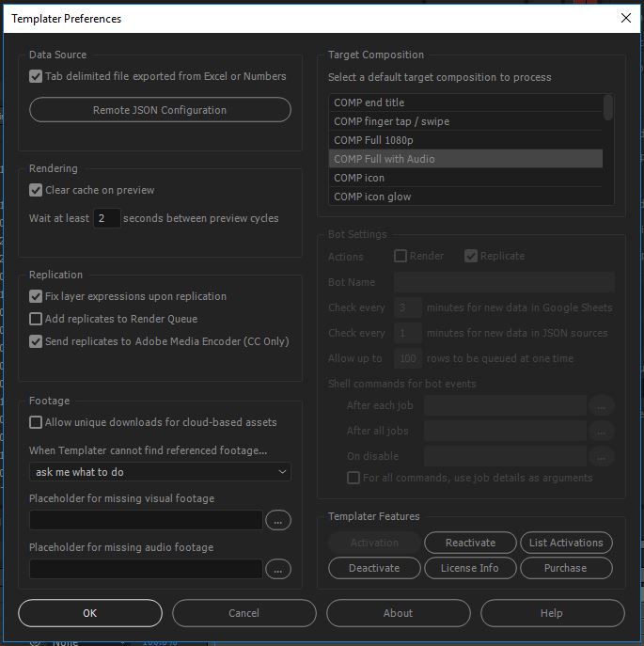Click browse button for missing audio footage placeholder
Screen dimensions: 644x646
(x=278, y=569)
